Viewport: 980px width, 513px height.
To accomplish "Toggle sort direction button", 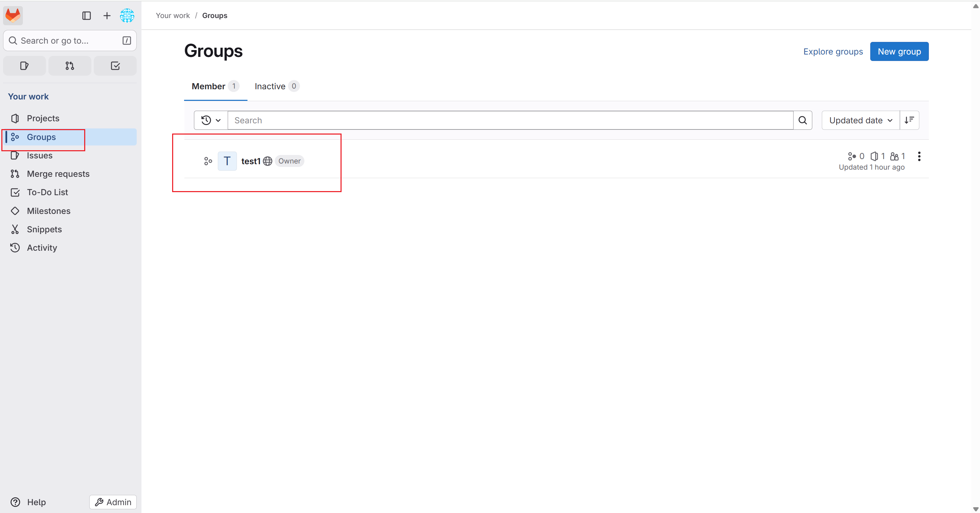I will (909, 120).
